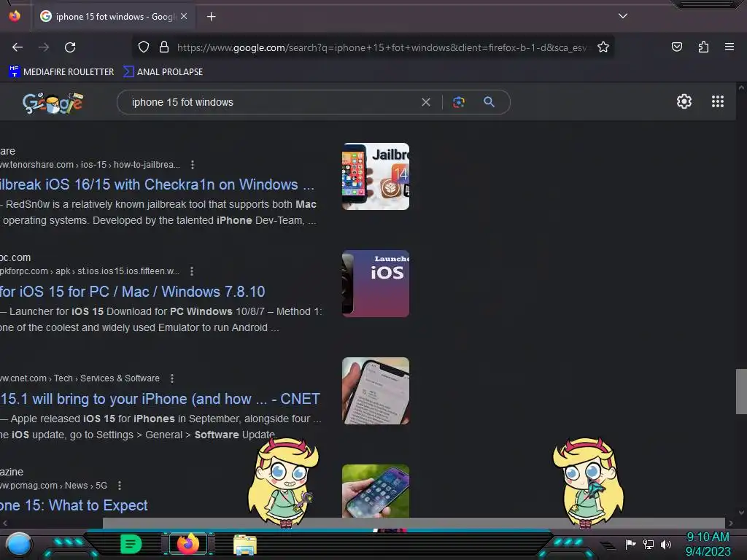Click the tenorshare.com breadcrumb text
747x560 pixels.
pos(90,165)
